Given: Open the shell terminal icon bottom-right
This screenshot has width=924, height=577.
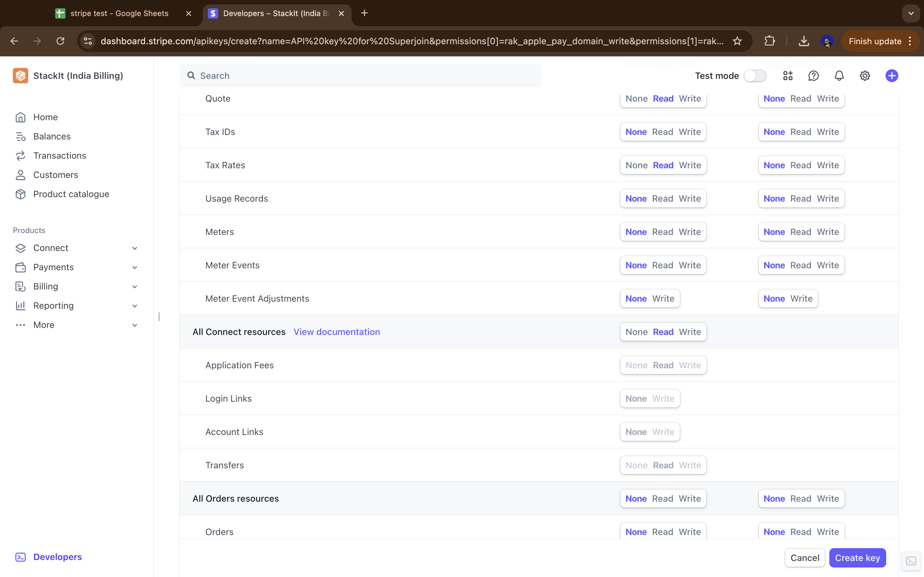Looking at the screenshot, I should (x=911, y=561).
